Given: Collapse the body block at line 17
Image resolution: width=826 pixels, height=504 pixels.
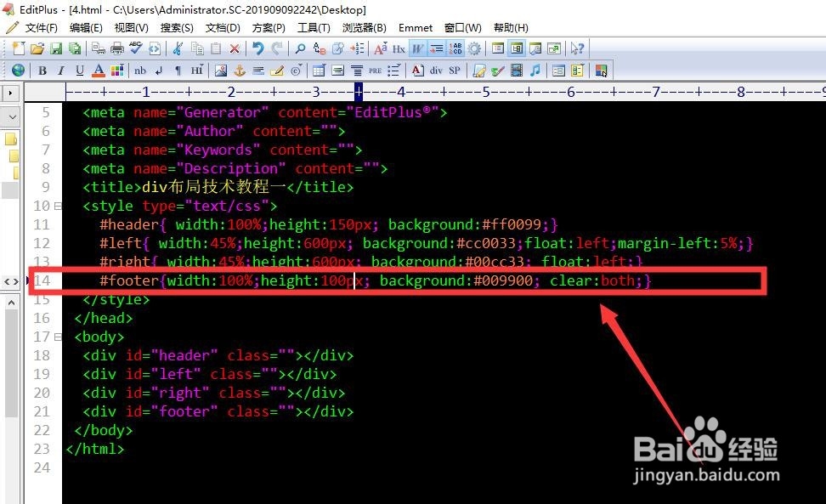Looking at the screenshot, I should (58, 337).
